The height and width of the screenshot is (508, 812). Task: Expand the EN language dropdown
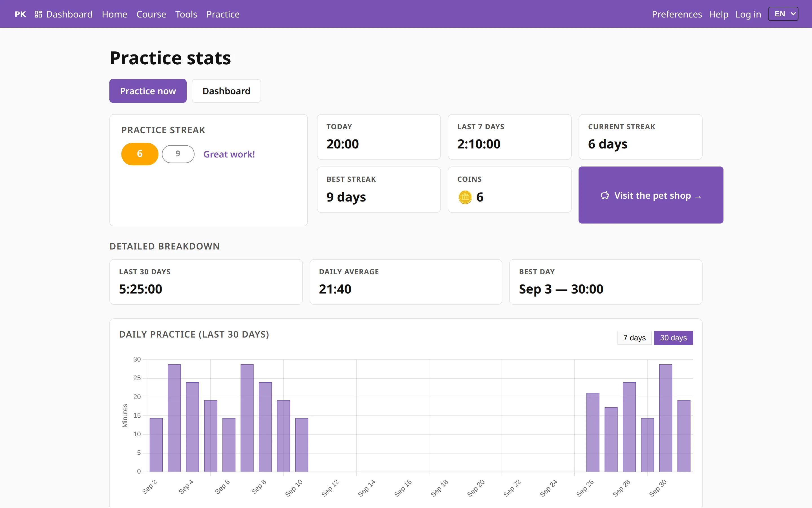tap(783, 14)
